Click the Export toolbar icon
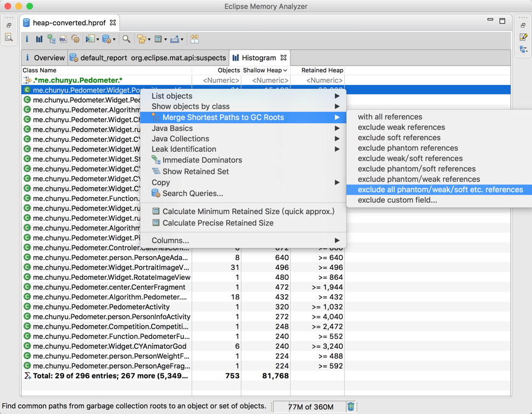The image size is (532, 414). [175, 39]
